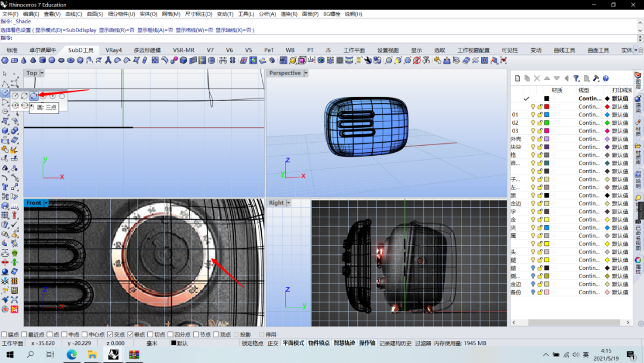Change the pink color swatch of layer 03
Screen dimensions: 644x363
point(547,131)
